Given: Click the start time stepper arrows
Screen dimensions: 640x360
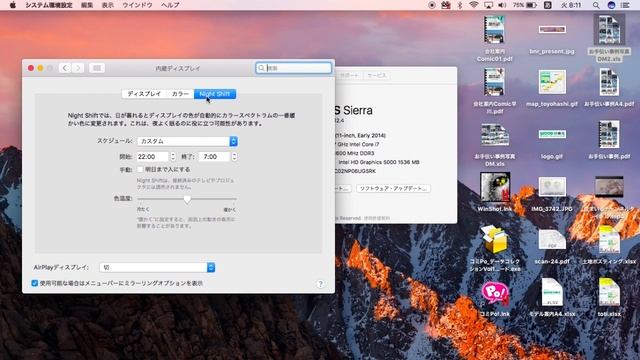Looking at the screenshot, I should [x=173, y=157].
